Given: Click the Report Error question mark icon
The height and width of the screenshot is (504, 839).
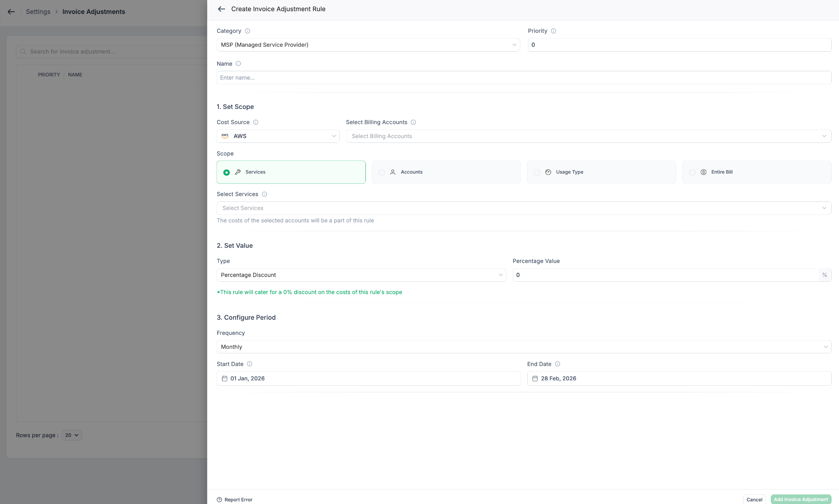Looking at the screenshot, I should point(219,499).
